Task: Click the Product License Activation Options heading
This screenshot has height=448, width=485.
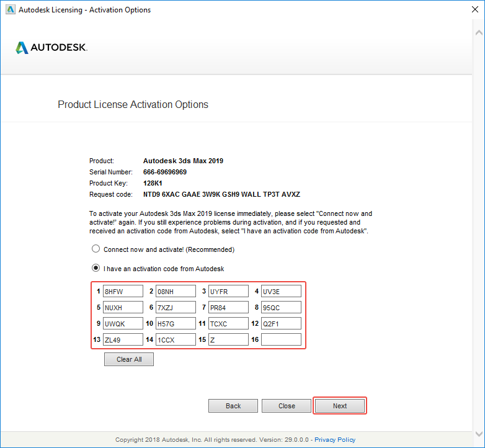Action: pos(133,105)
